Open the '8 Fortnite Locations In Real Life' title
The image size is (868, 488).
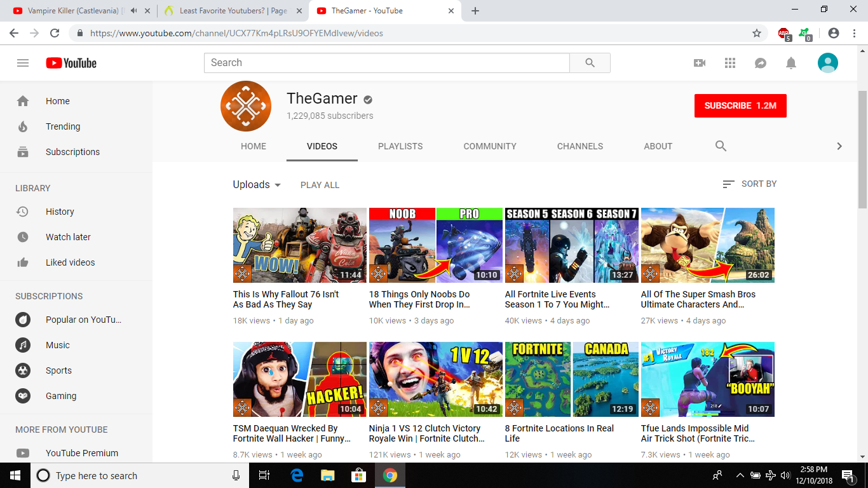pos(559,433)
